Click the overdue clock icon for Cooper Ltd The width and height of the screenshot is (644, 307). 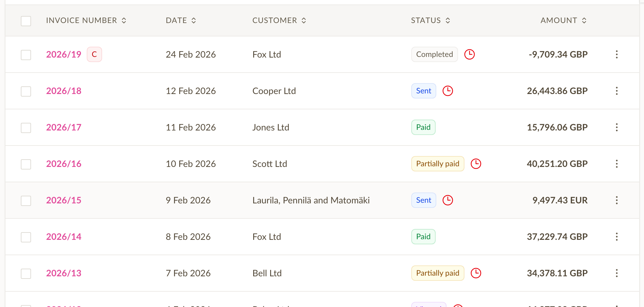click(x=448, y=91)
